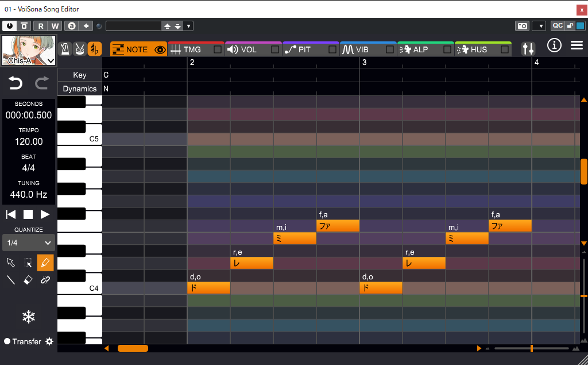
Task: Open Transfer settings gear icon
Action: (x=49, y=341)
